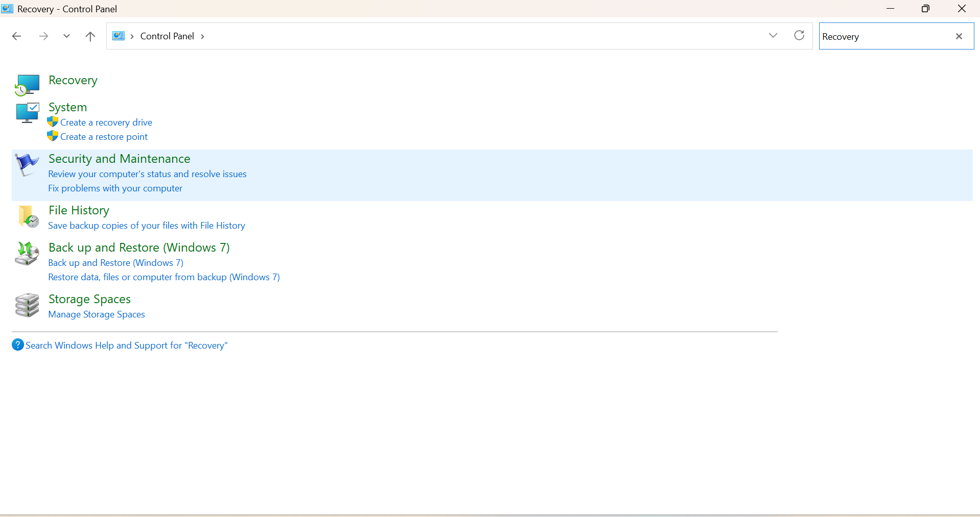Go up one level with the up arrow
Image resolution: width=980 pixels, height=517 pixels.
90,36
